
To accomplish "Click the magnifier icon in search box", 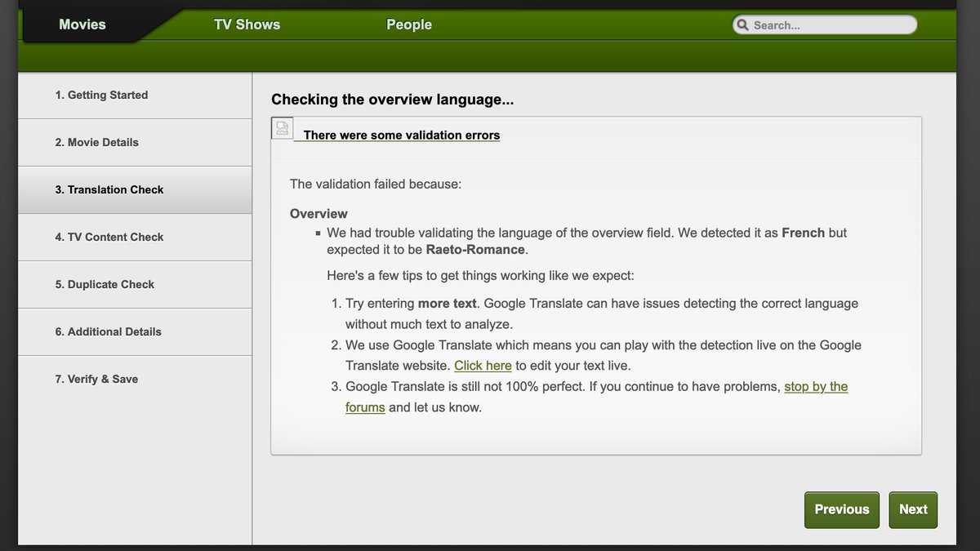I will (x=742, y=25).
